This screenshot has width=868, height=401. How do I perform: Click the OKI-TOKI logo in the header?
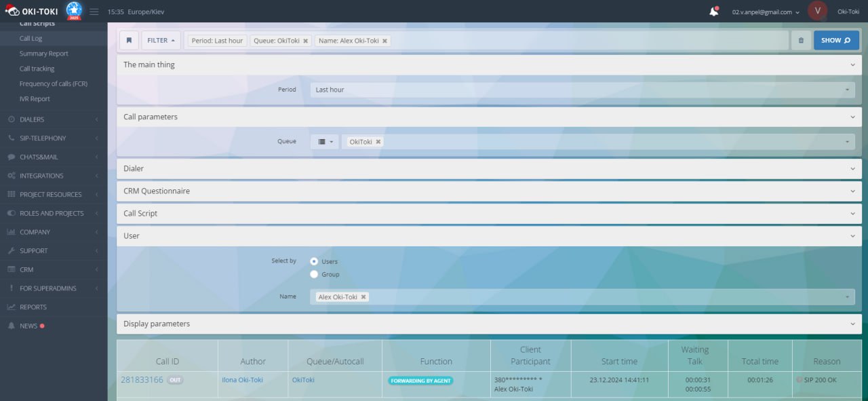pos(33,12)
